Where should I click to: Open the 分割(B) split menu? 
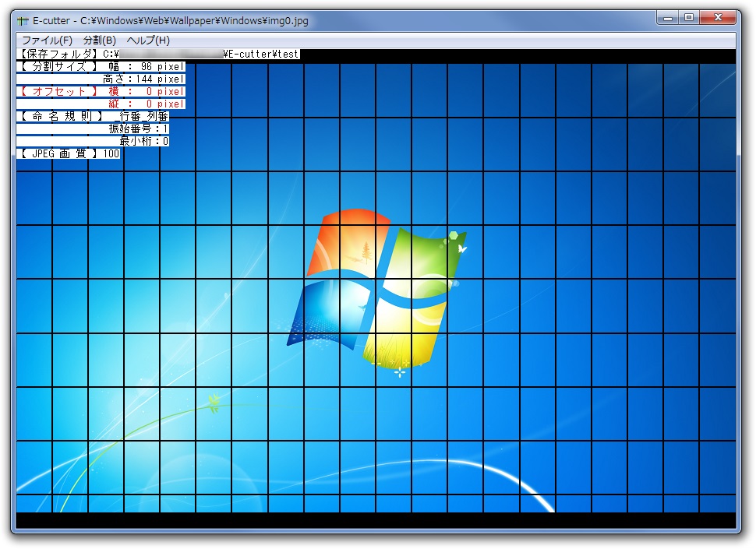point(99,39)
